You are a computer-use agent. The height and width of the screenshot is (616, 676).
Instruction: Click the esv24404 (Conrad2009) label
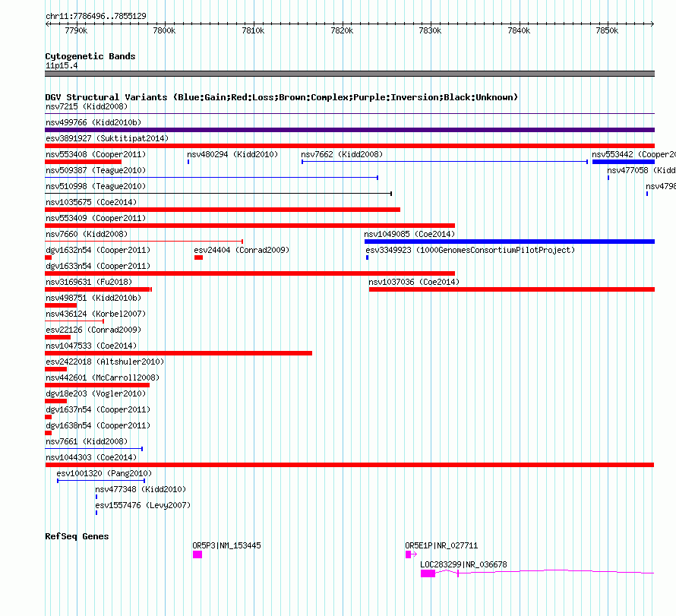[x=242, y=250]
